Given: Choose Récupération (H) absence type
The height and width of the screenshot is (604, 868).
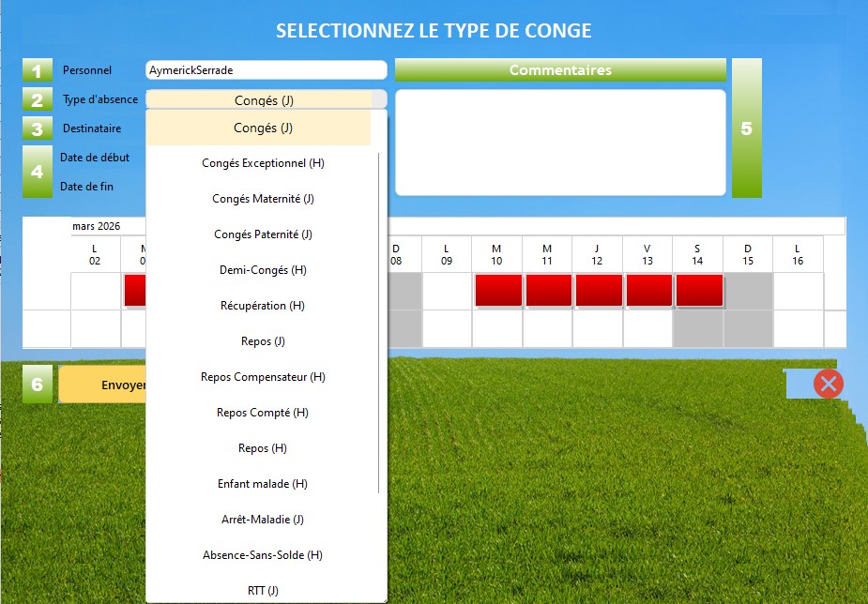Looking at the screenshot, I should point(263,306).
